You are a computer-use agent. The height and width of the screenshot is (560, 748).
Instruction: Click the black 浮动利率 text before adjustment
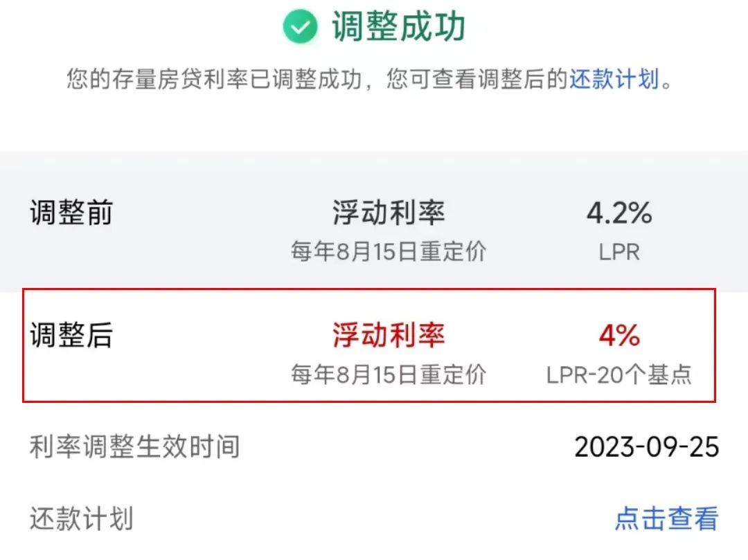(389, 212)
